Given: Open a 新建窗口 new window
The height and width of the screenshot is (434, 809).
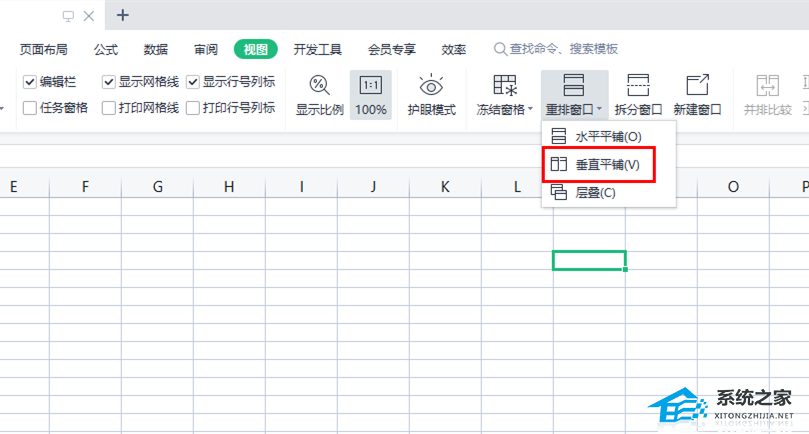Looking at the screenshot, I should click(697, 95).
